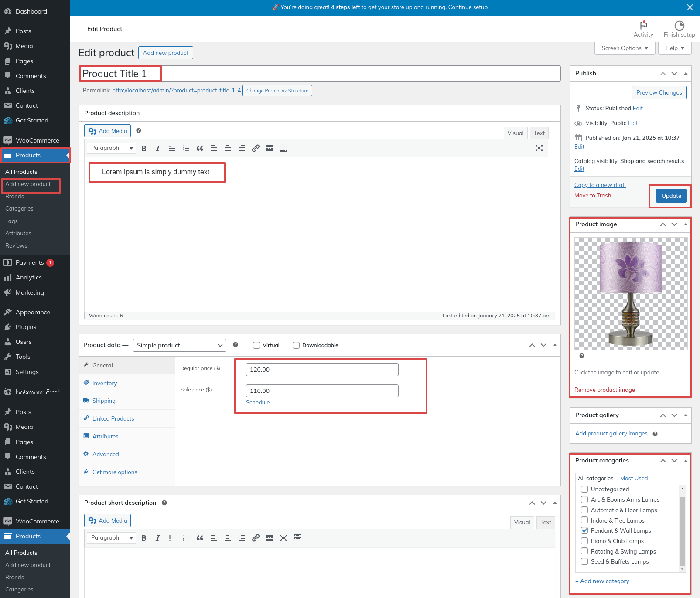Insert Read More tag in product description
This screenshot has height=598, width=700.
270,149
